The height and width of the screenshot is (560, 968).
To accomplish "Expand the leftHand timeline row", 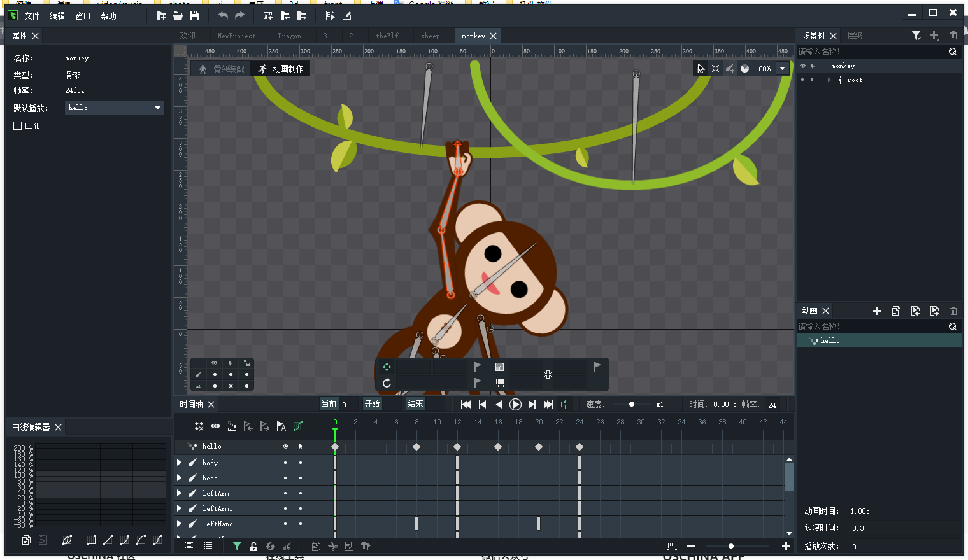I will click(180, 524).
